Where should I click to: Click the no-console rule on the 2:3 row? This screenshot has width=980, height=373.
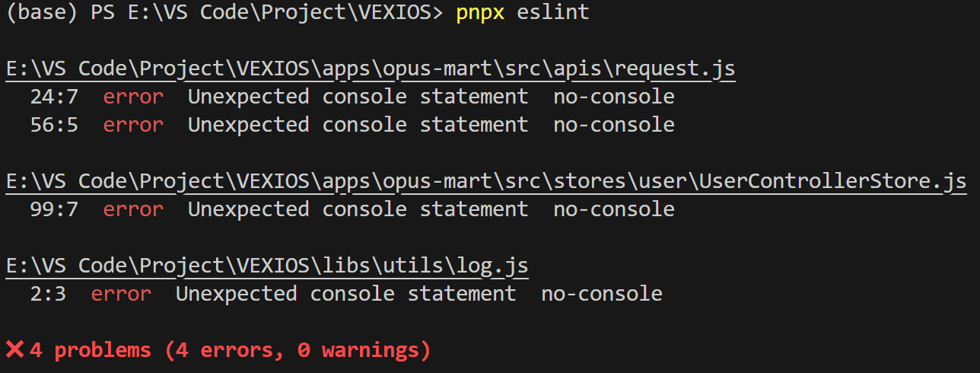click(601, 294)
